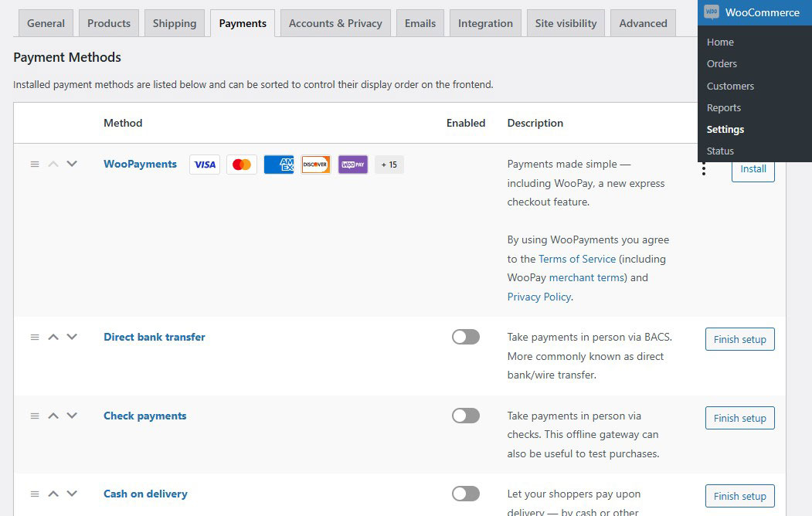The image size is (812, 516).
Task: Grab the drag handle for WooPayments row
Action: pyautogui.click(x=35, y=164)
